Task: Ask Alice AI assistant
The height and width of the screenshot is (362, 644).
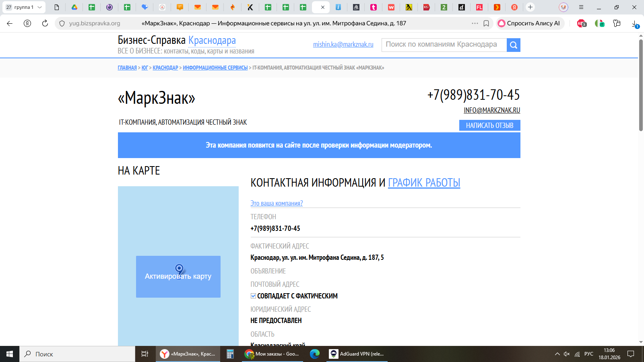Action: pyautogui.click(x=529, y=23)
